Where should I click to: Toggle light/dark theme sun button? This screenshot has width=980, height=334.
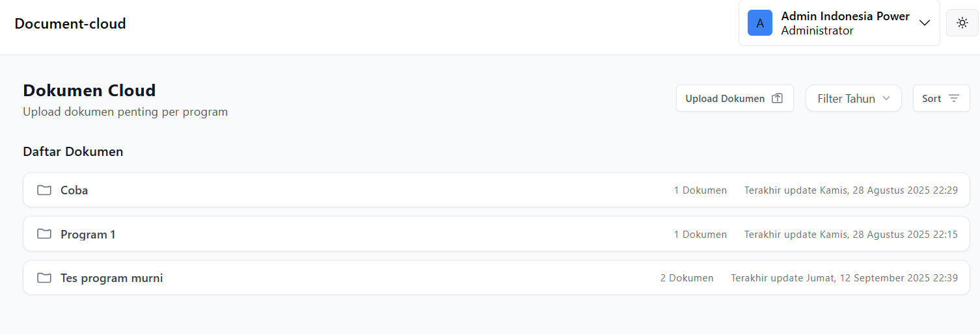pos(962,23)
